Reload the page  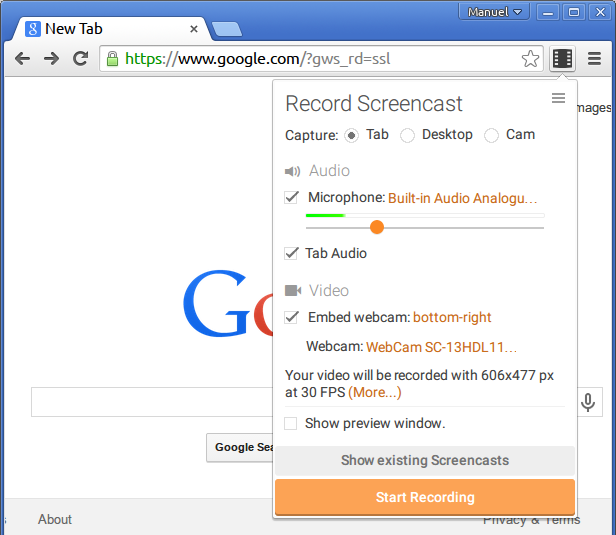(81, 59)
